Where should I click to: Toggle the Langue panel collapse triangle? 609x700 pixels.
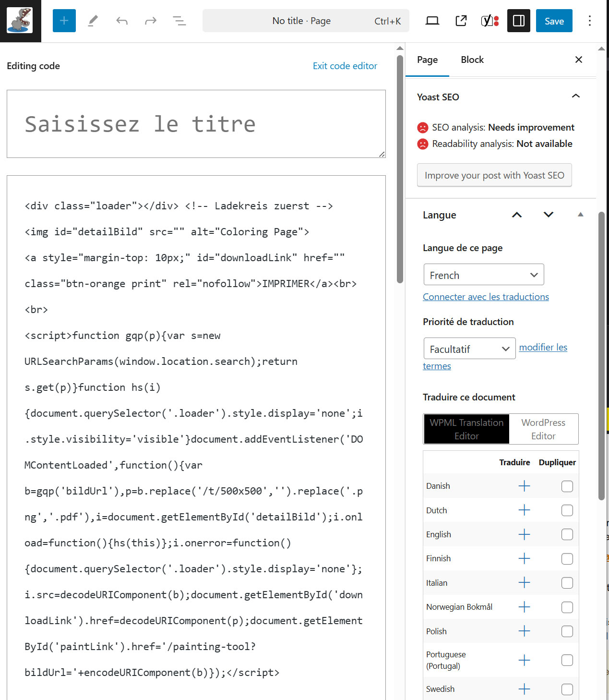coord(581,215)
